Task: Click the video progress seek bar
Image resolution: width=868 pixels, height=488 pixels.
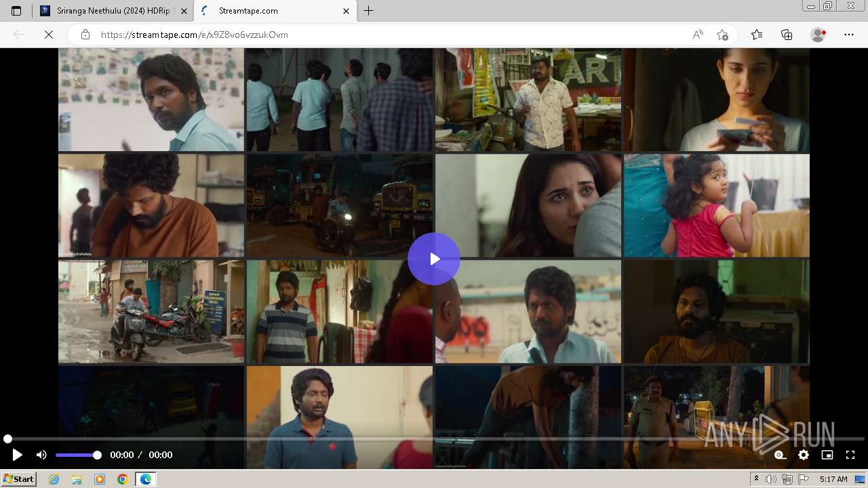Action: click(x=434, y=439)
